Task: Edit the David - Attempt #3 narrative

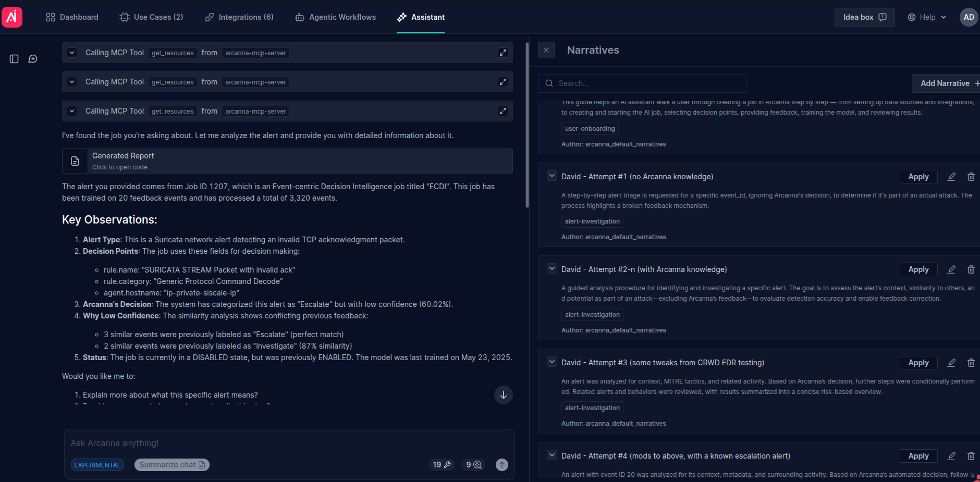Action: click(951, 363)
